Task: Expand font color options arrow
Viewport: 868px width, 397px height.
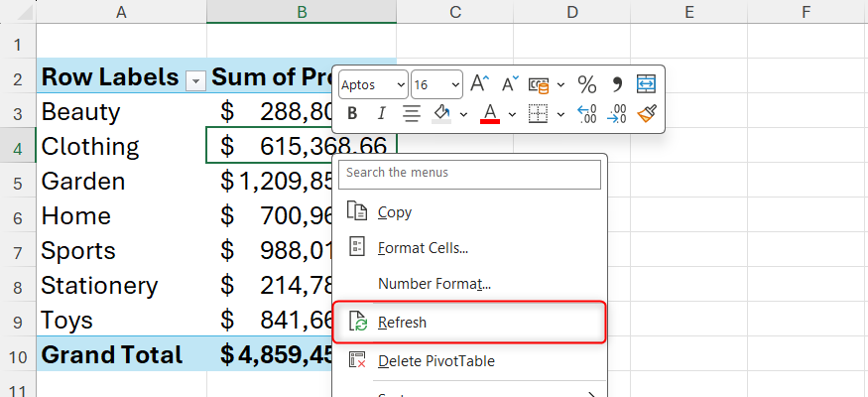Action: (512, 114)
